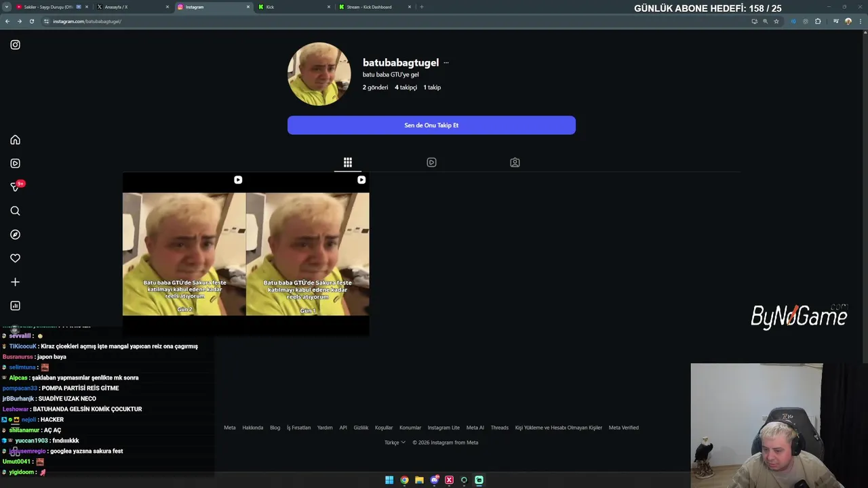The image size is (868, 488).
Task: Expand the tab search chevron
Action: (6, 7)
